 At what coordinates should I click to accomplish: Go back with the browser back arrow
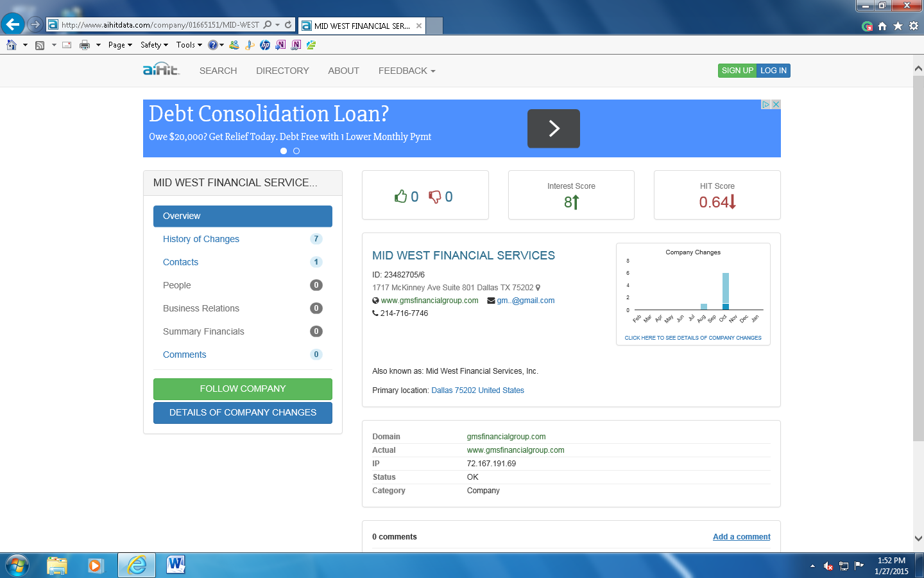(13, 24)
